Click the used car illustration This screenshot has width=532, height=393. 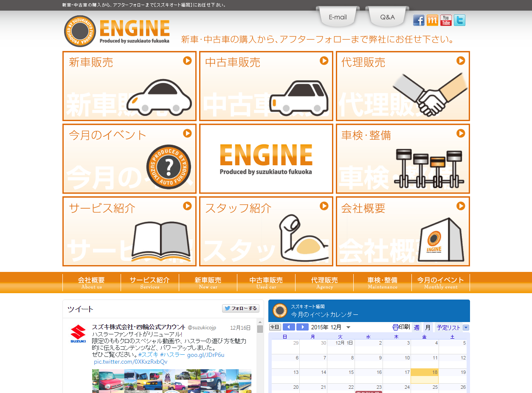pos(299,98)
